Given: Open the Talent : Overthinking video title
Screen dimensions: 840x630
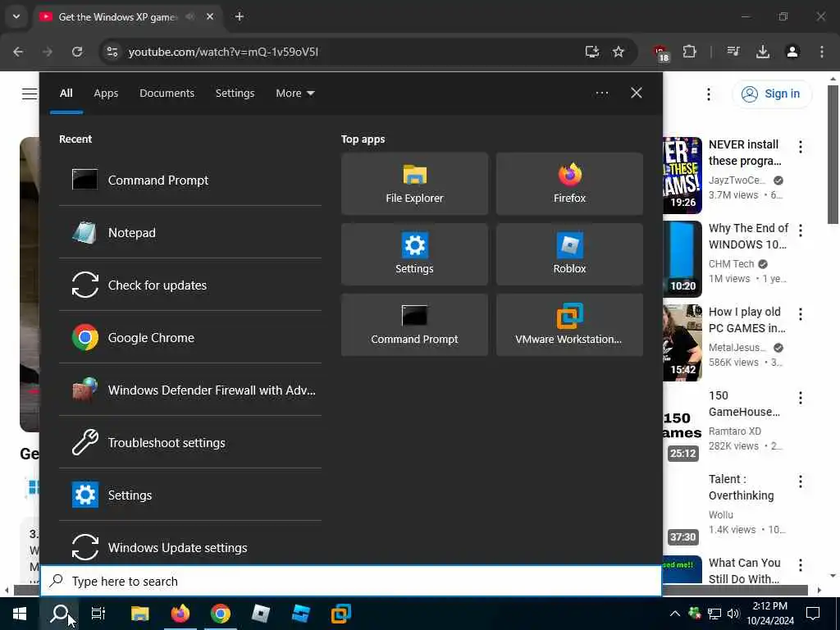Looking at the screenshot, I should [x=741, y=487].
